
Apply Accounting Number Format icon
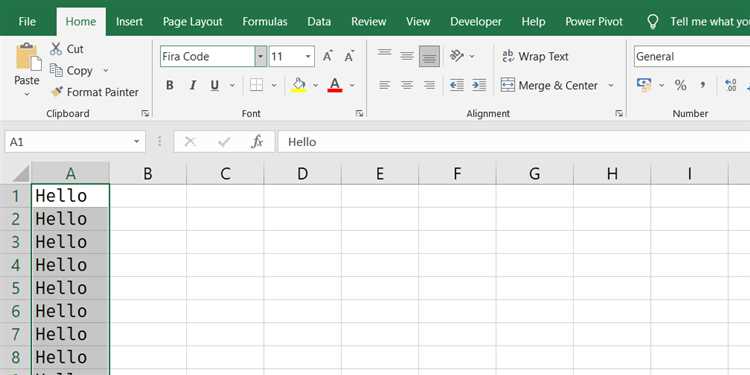tap(644, 85)
